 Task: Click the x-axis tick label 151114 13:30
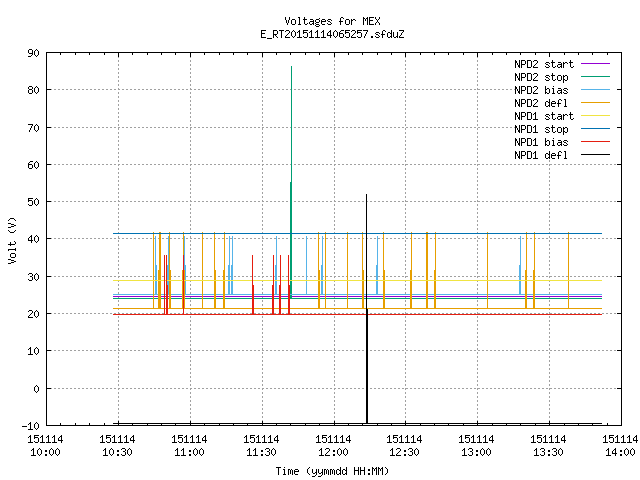548,446
